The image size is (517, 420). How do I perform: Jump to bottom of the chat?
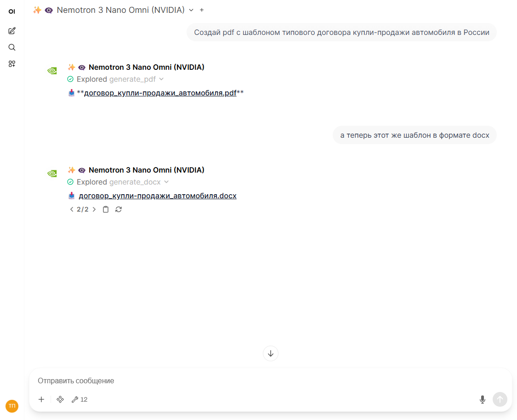tap(271, 353)
